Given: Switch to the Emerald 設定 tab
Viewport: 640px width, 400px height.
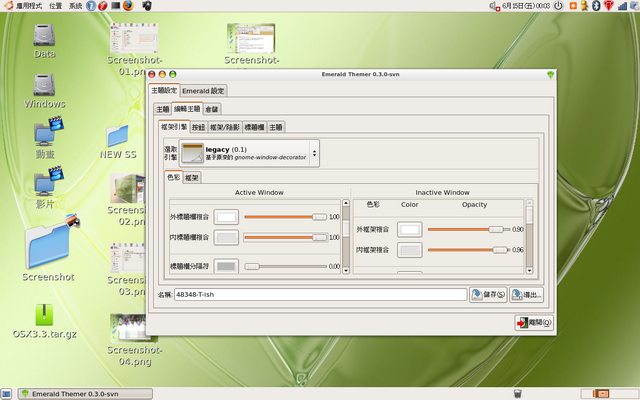Looking at the screenshot, I should [x=203, y=91].
